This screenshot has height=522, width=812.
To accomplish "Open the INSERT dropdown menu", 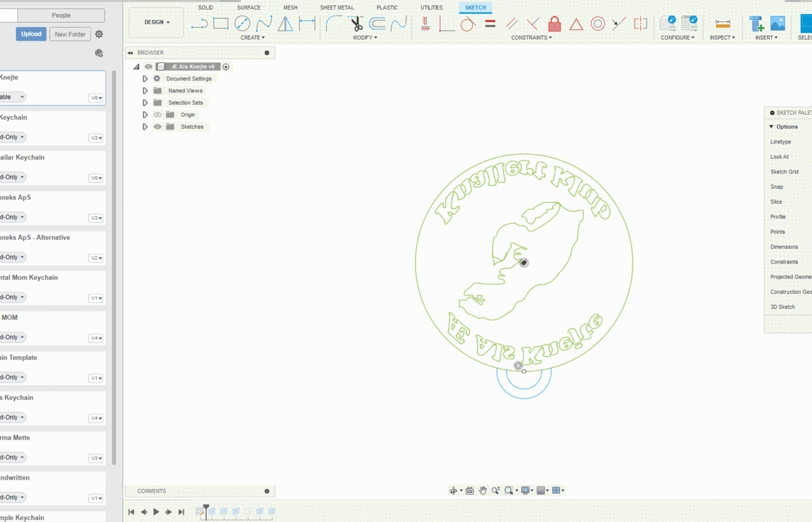I will pyautogui.click(x=766, y=38).
